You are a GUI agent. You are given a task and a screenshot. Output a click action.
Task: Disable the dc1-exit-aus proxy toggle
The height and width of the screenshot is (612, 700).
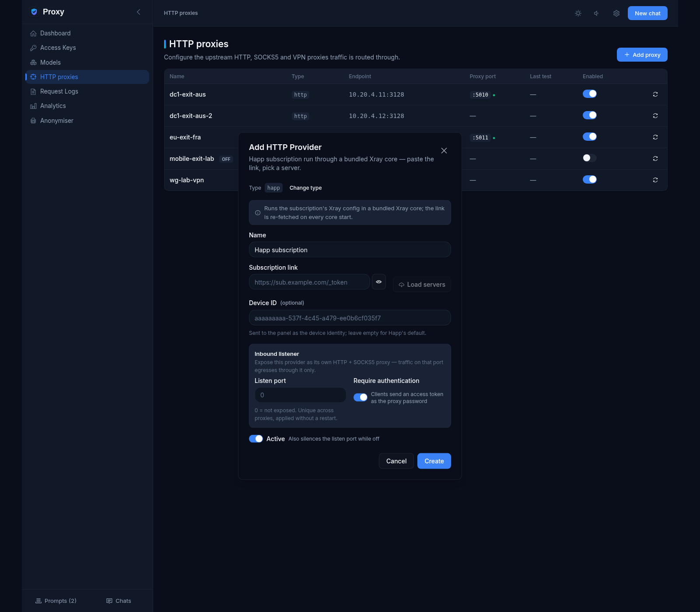point(589,94)
